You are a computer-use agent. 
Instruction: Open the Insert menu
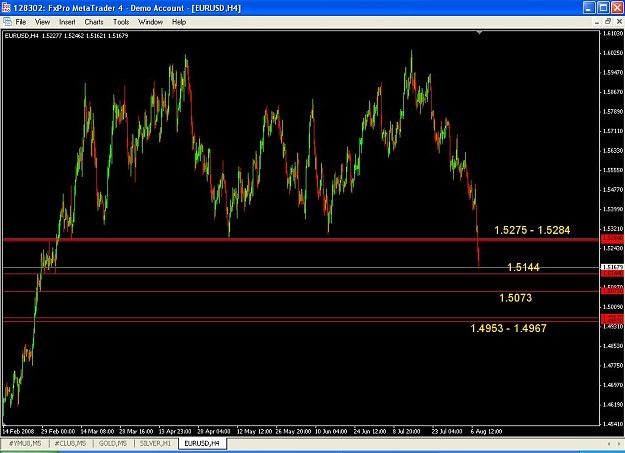(x=67, y=22)
